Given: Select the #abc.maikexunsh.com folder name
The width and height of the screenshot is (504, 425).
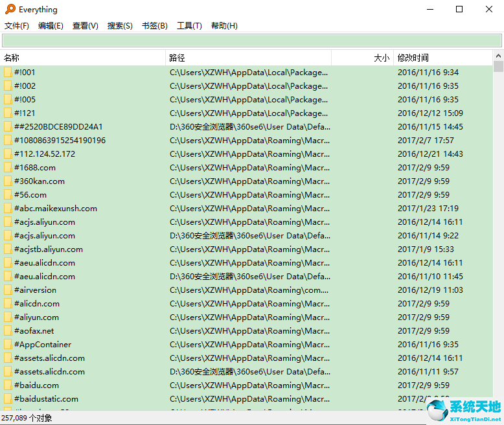Looking at the screenshot, I should [x=56, y=209].
